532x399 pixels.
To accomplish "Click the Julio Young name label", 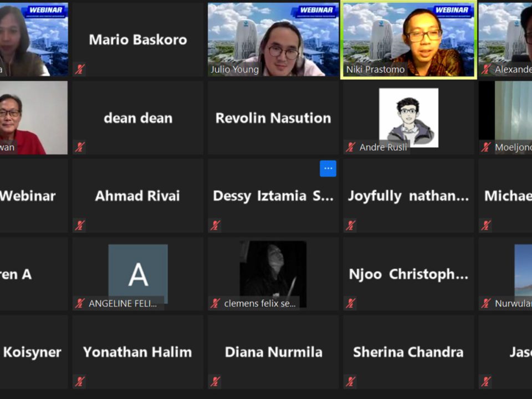I will click(x=234, y=70).
